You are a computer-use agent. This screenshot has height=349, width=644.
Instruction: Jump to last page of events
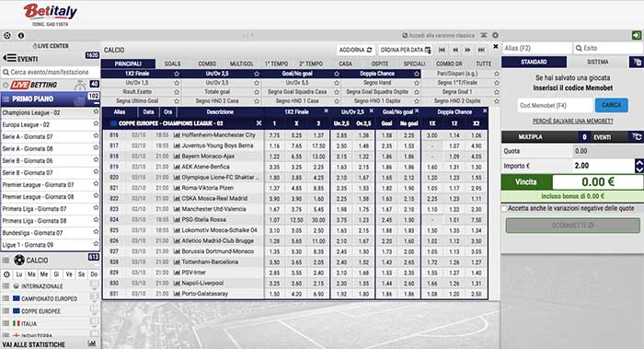pos(481,50)
